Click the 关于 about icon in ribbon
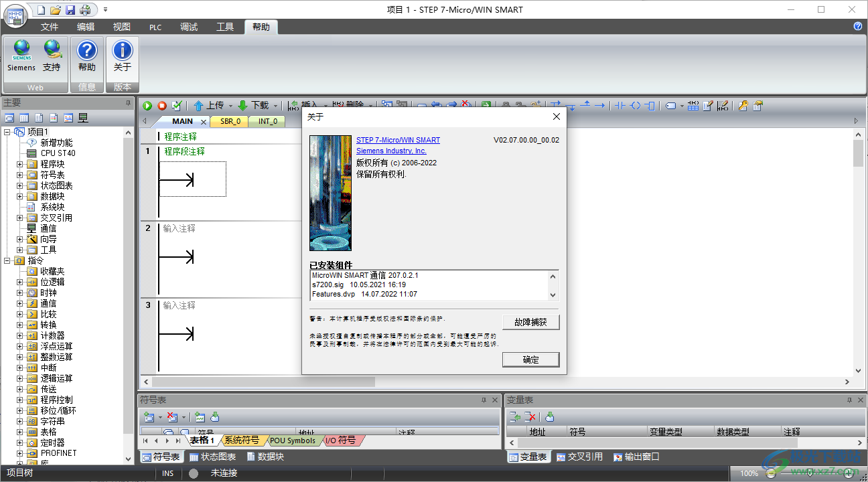 click(123, 56)
